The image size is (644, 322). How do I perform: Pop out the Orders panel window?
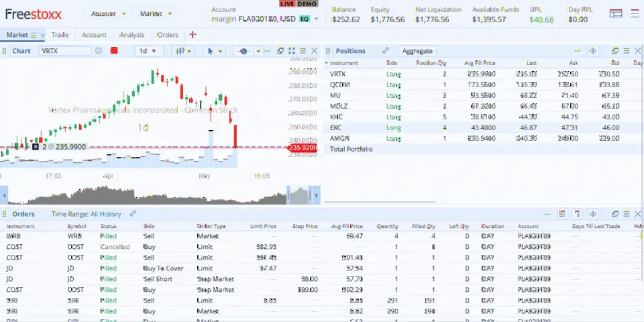pyautogui.click(x=615, y=214)
